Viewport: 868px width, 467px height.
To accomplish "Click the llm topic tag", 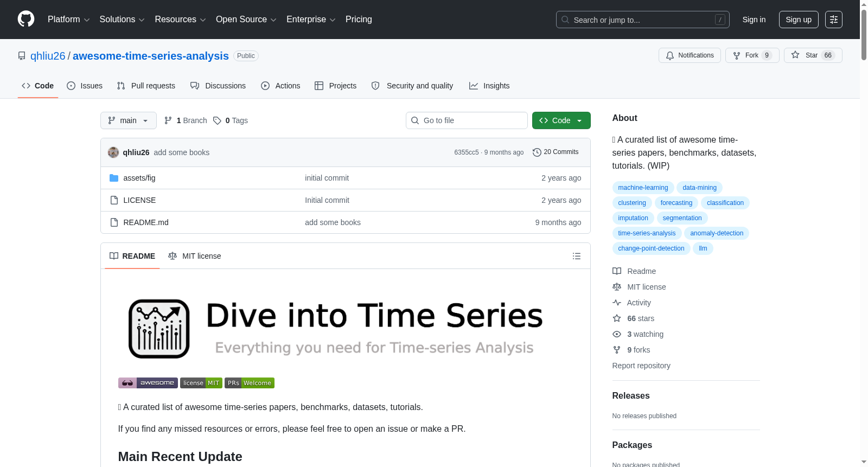I will [x=703, y=248].
